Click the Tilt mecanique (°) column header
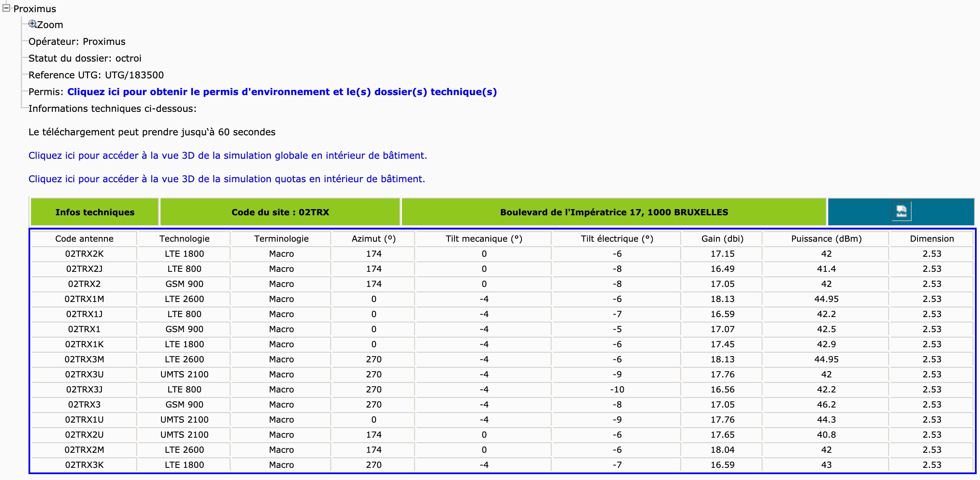Viewport: 980px width, 480px height. [x=484, y=239]
